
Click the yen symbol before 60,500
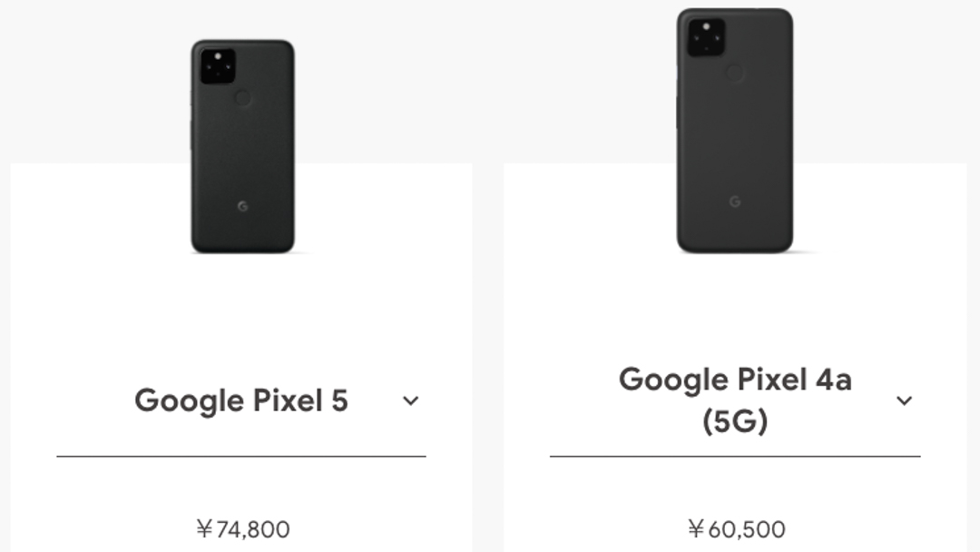tap(696, 528)
